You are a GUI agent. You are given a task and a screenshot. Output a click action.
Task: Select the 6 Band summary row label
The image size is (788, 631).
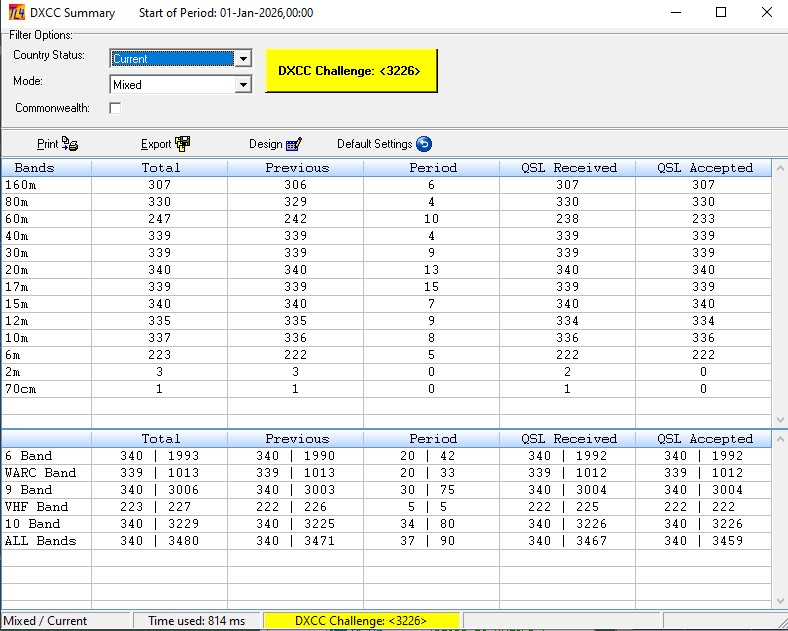point(29,456)
